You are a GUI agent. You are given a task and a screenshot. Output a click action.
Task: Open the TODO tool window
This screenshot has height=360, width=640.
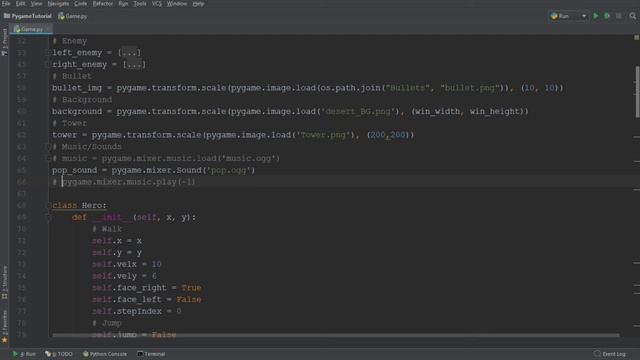[x=59, y=354]
